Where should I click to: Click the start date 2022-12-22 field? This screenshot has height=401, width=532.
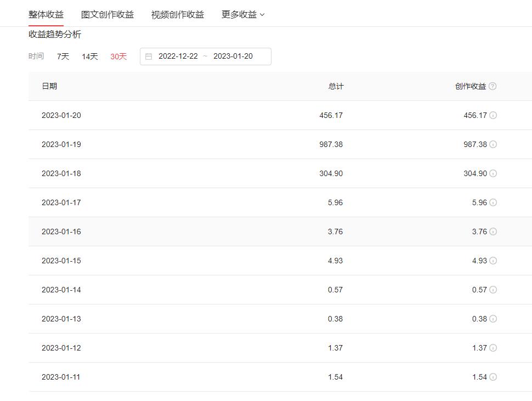182,56
